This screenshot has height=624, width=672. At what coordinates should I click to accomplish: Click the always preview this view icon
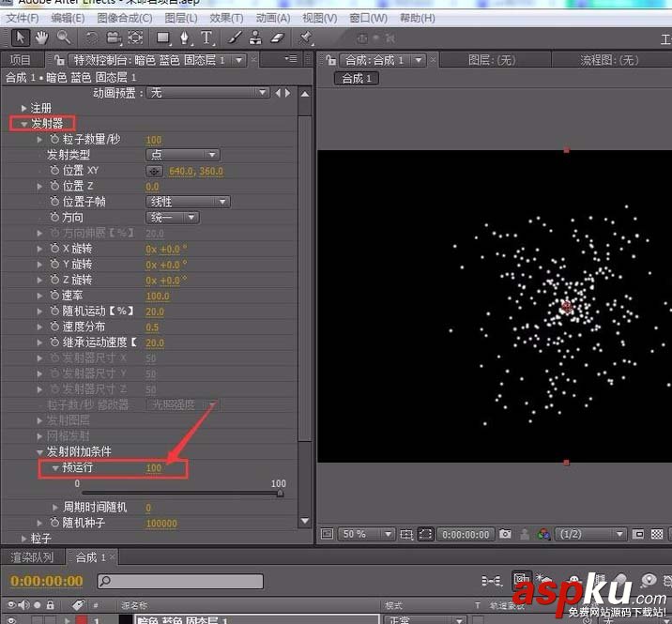tap(327, 534)
